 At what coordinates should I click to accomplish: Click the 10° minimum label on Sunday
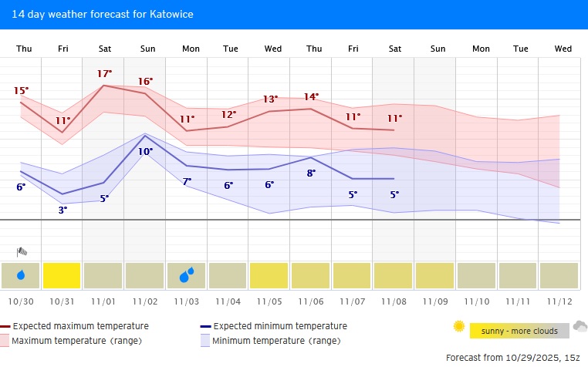(145, 151)
